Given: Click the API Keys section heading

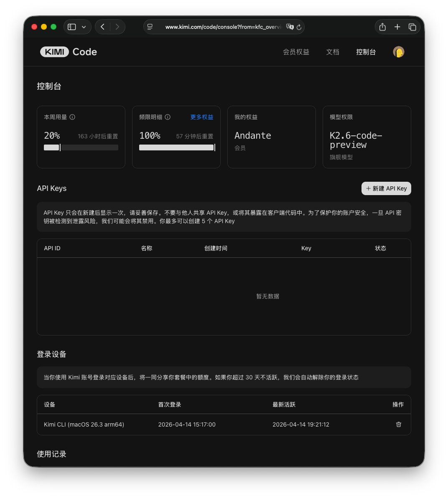Looking at the screenshot, I should (x=52, y=188).
